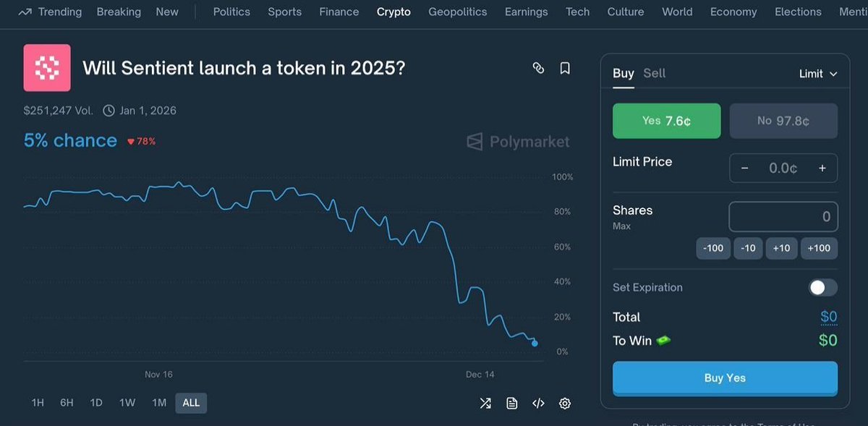Select the No 97.8¢ outcome button
The width and height of the screenshot is (868, 426).
click(x=783, y=121)
